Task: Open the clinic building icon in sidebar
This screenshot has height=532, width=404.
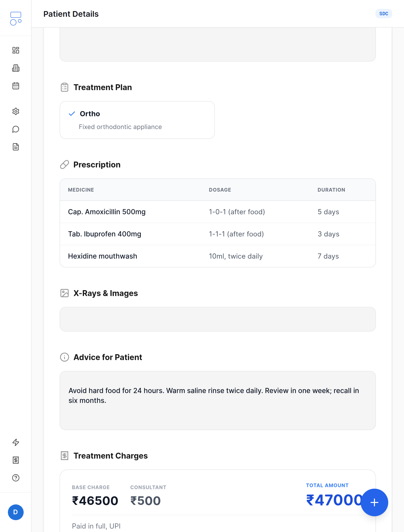Action: 16,68
